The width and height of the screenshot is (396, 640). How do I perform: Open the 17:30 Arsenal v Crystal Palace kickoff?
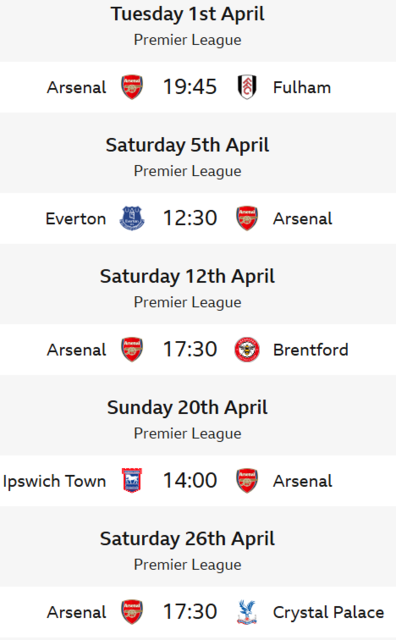[190, 612]
